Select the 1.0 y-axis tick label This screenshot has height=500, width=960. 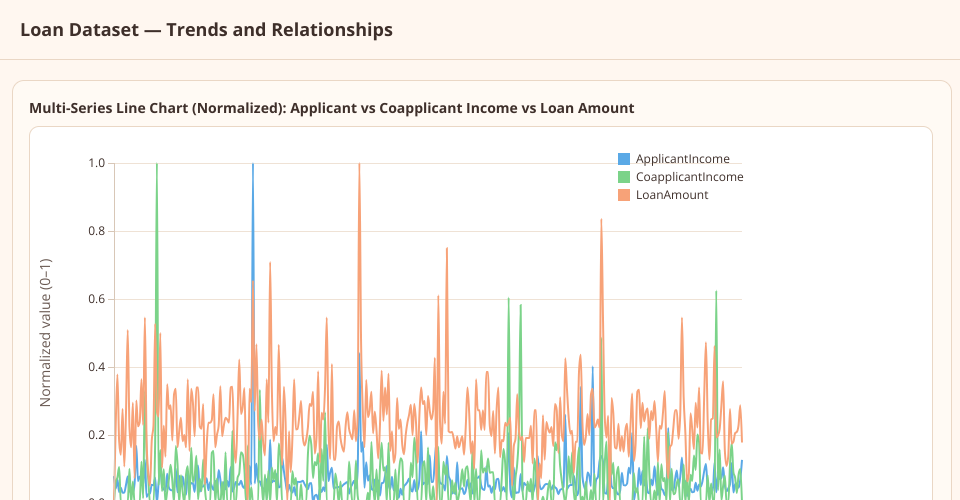coord(97,163)
